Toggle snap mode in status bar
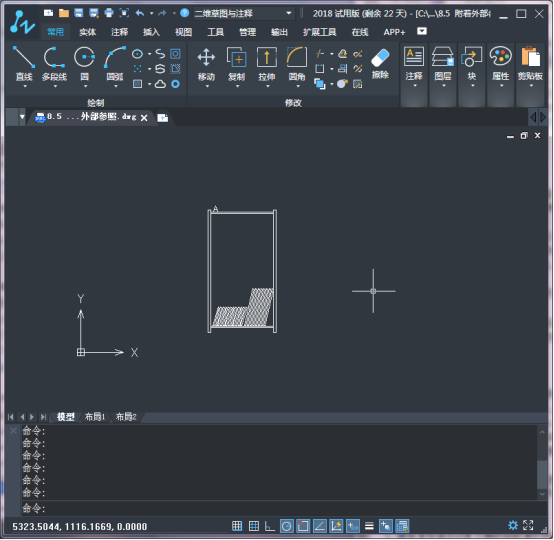 237,527
